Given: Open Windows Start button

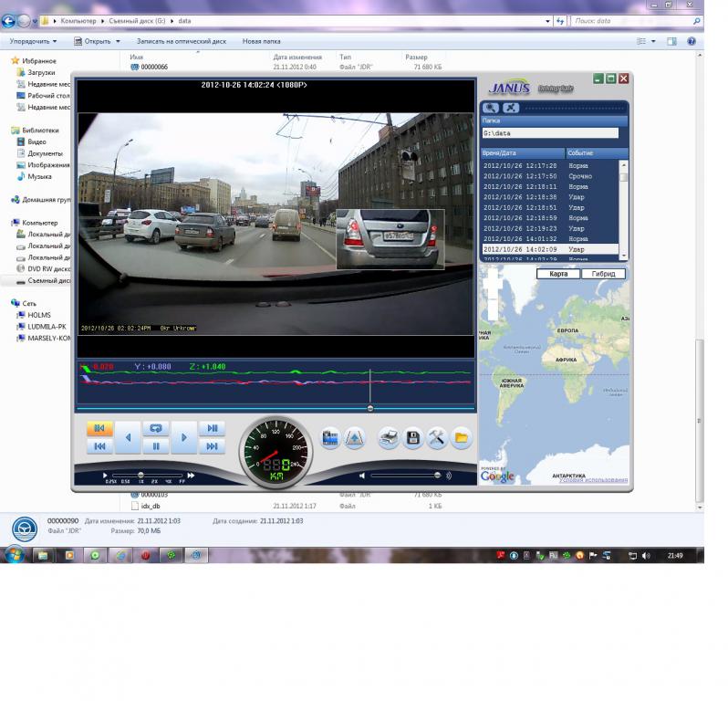Looking at the screenshot, I should (x=15, y=555).
